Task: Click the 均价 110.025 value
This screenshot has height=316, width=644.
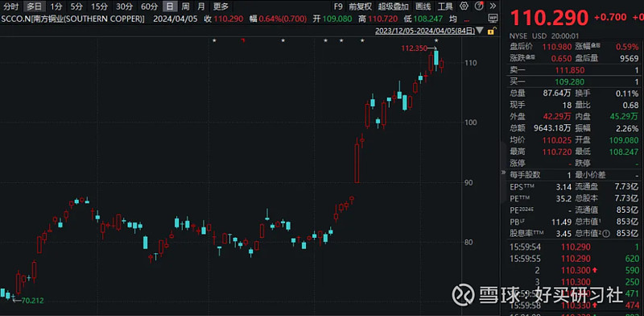Action: (557, 140)
